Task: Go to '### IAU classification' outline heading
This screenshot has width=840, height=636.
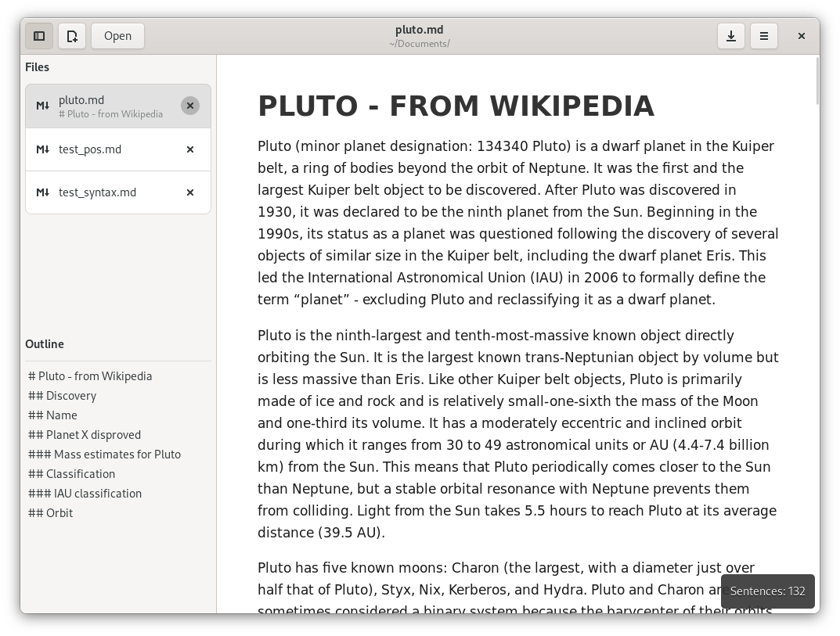Action: 85,494
